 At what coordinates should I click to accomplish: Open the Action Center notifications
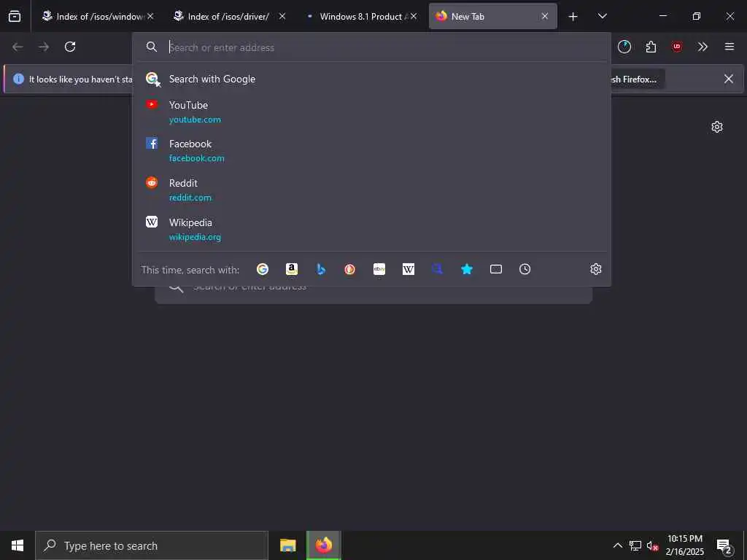(x=724, y=546)
